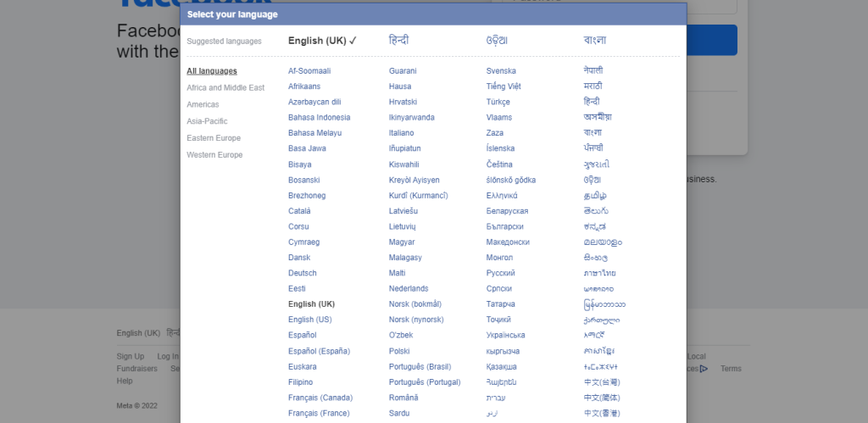Select Bahasa Melayu
Viewport: 868px width, 423px height.
tap(315, 133)
